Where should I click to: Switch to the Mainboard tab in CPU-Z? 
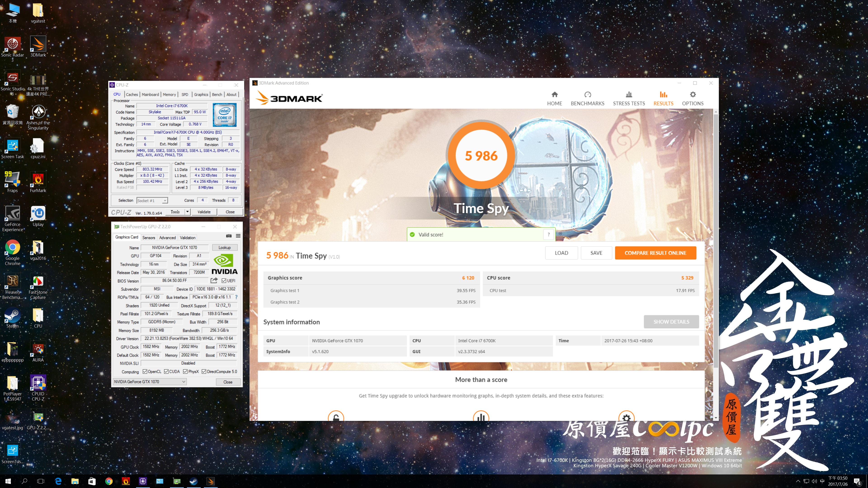150,95
